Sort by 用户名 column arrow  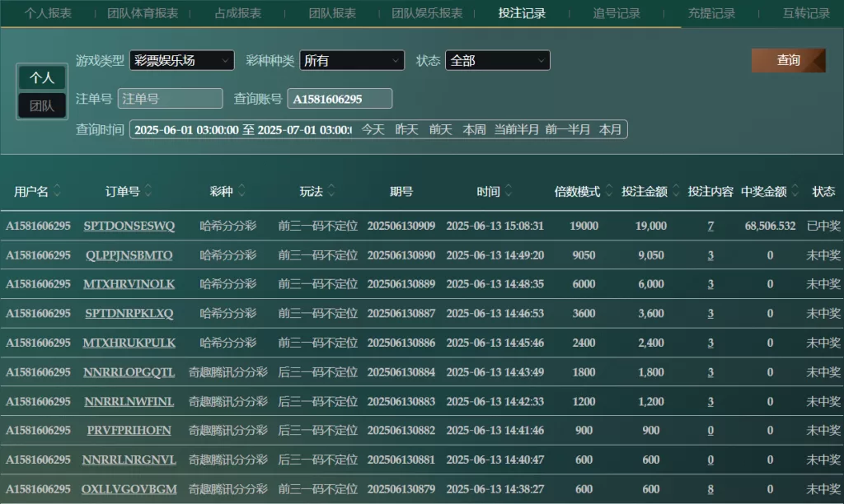click(57, 190)
